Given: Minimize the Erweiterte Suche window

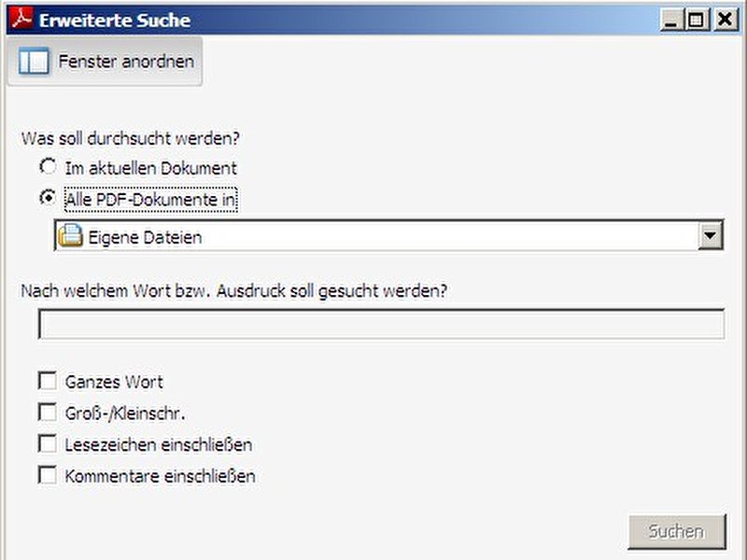Looking at the screenshot, I should (670, 20).
